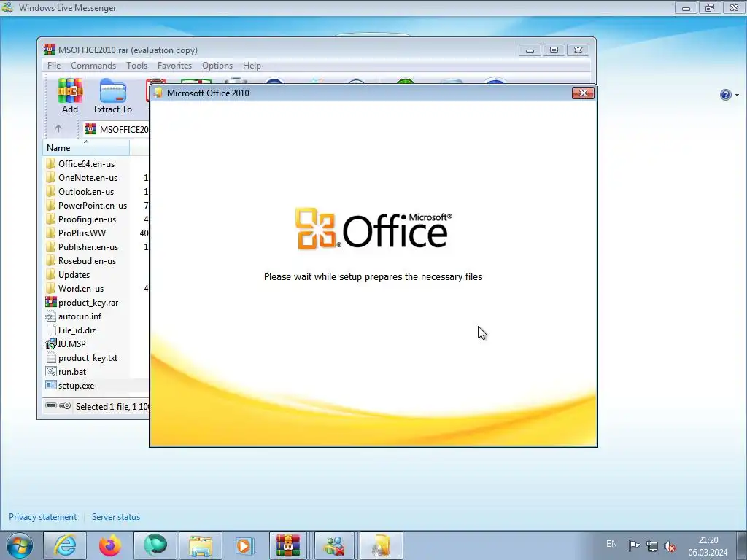The height and width of the screenshot is (560, 747).
Task: Open the Server status link
Action: pyautogui.click(x=116, y=517)
